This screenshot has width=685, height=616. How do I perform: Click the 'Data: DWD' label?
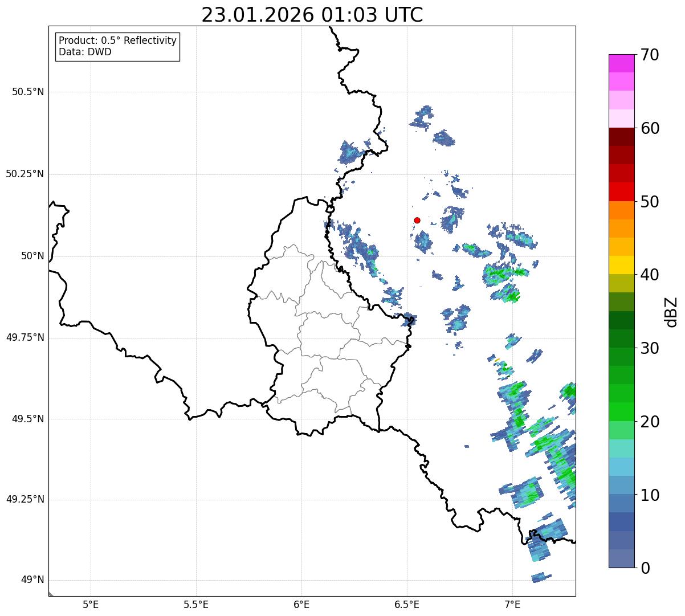coord(85,52)
